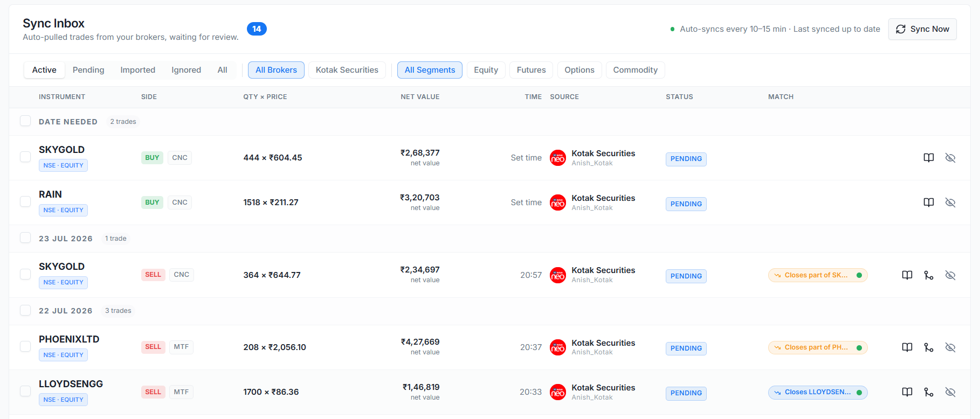Click the 14 count badge beside Sync Inbox
This screenshot has height=419, width=980.
(257, 29)
